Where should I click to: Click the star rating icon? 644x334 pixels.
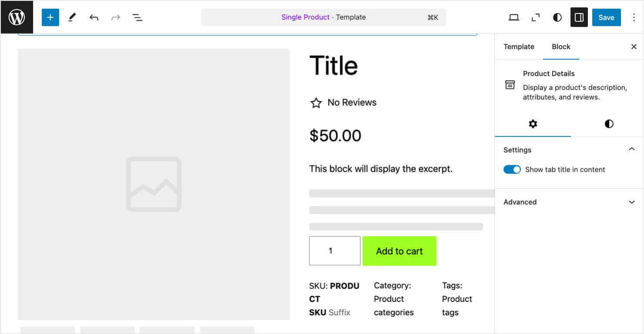click(316, 103)
